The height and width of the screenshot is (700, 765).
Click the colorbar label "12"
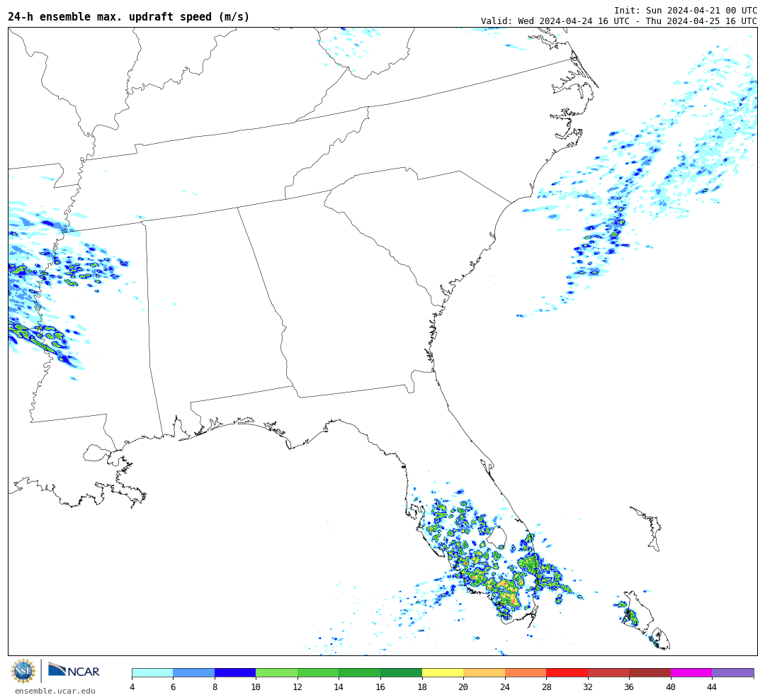297,687
